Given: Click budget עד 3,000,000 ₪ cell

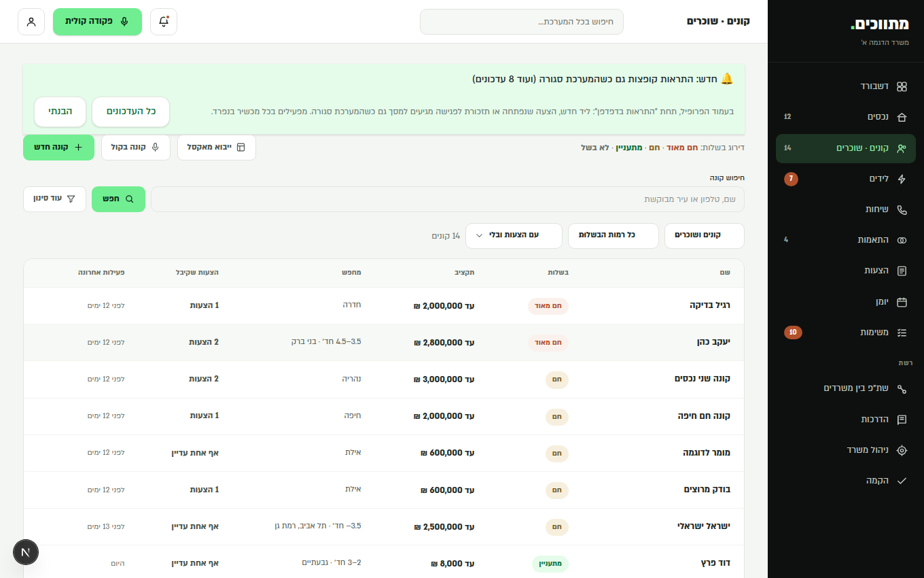Looking at the screenshot, I should 444,379.
